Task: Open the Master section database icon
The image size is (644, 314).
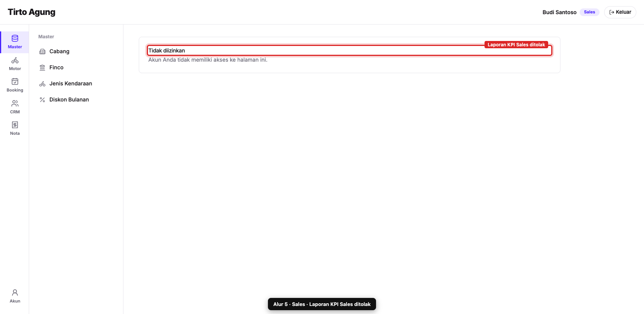Action: pyautogui.click(x=15, y=38)
